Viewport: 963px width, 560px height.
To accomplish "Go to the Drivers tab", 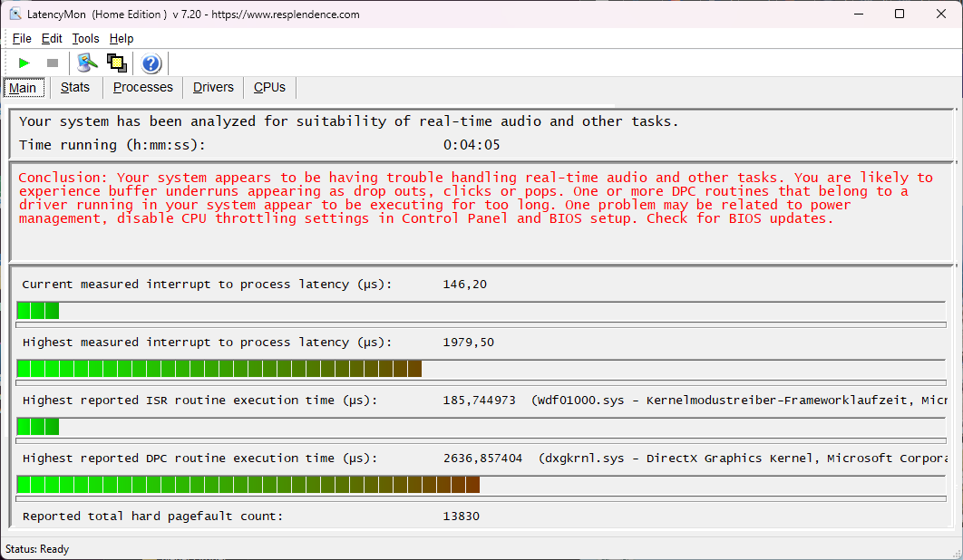I will coord(213,87).
